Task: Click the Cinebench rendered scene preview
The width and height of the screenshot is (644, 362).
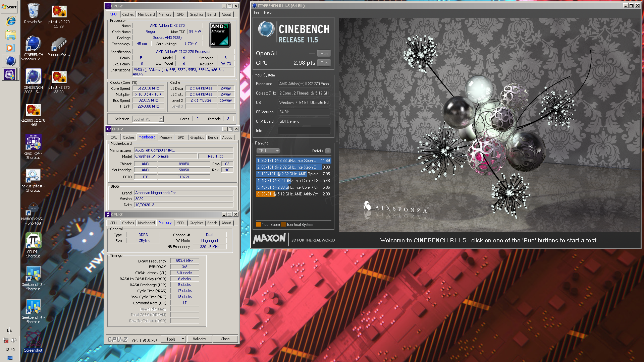Action: click(489, 125)
